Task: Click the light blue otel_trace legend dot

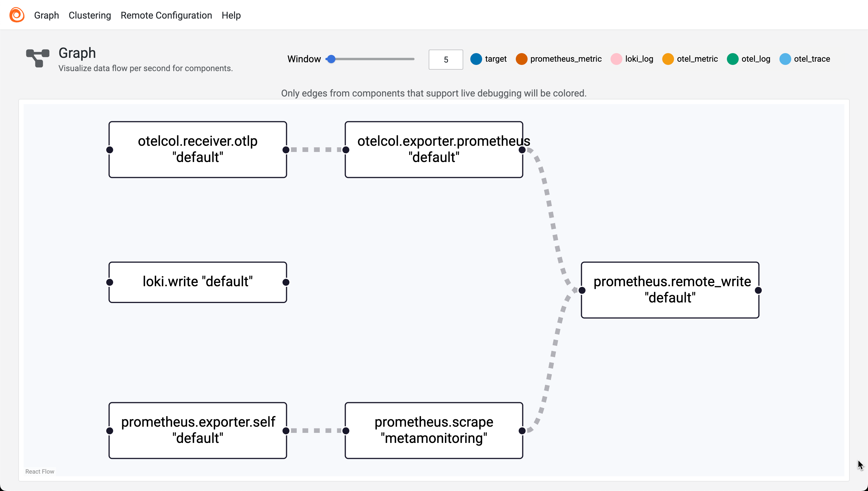Action: tap(785, 59)
